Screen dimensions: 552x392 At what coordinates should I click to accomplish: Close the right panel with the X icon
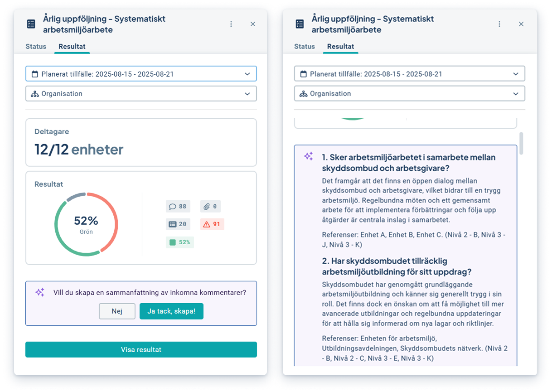(x=521, y=24)
